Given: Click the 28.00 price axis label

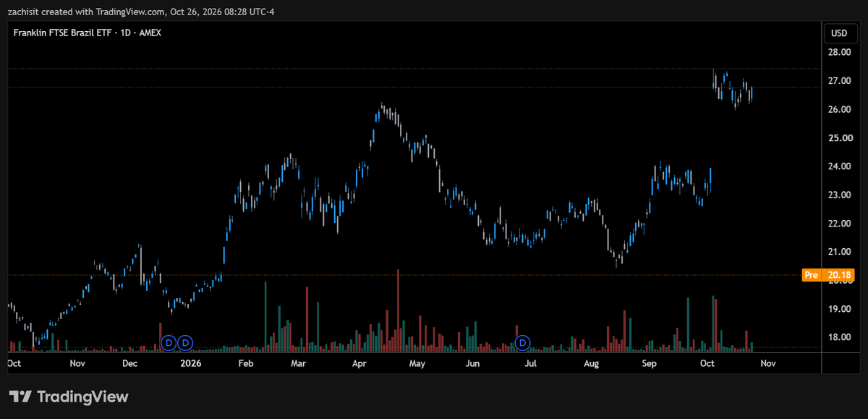Looking at the screenshot, I should tap(839, 52).
